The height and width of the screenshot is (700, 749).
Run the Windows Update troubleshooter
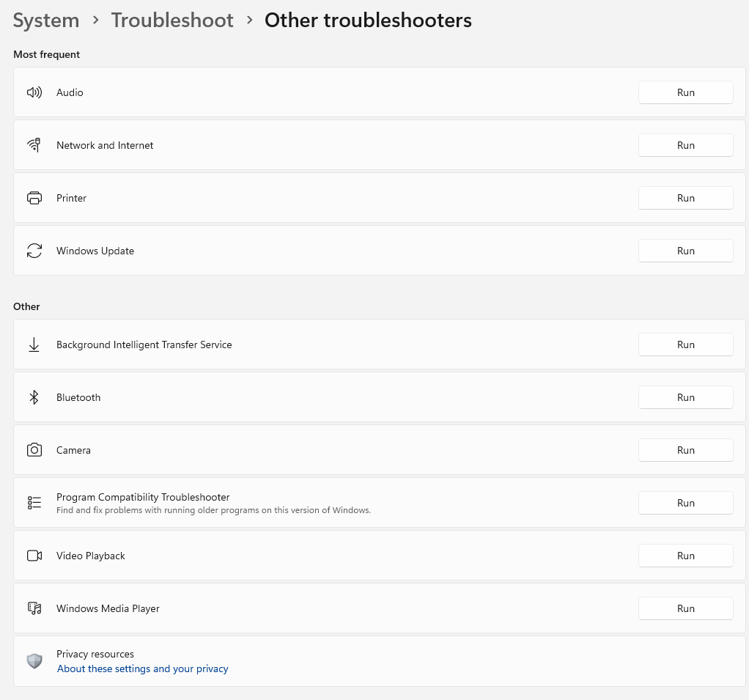tap(685, 251)
